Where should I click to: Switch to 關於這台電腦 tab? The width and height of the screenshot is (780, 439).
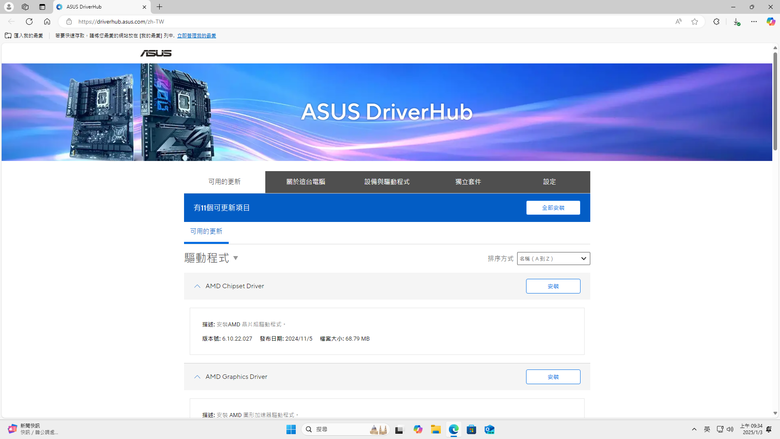pyautogui.click(x=305, y=182)
